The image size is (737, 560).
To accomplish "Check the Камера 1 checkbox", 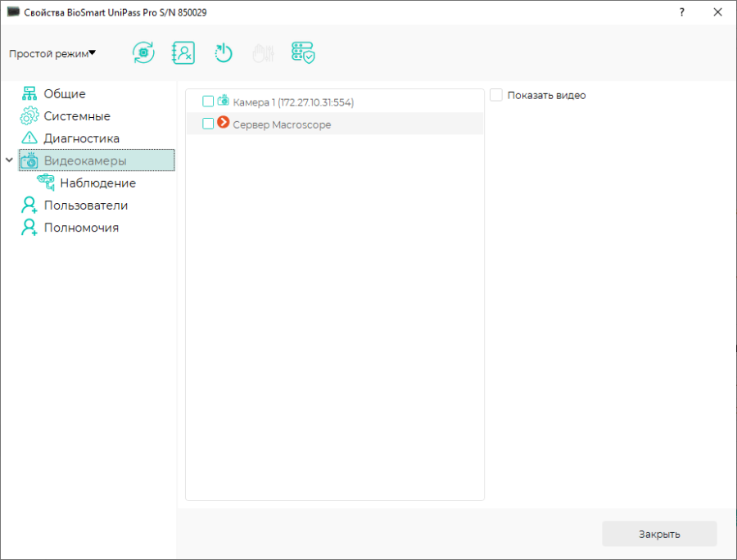I will [208, 102].
